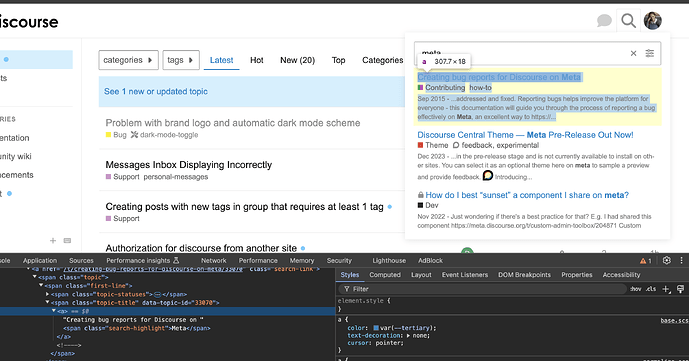Image resolution: width=689 pixels, height=361 pixels.
Task: Select the Accessibility pane tab
Action: point(621,275)
